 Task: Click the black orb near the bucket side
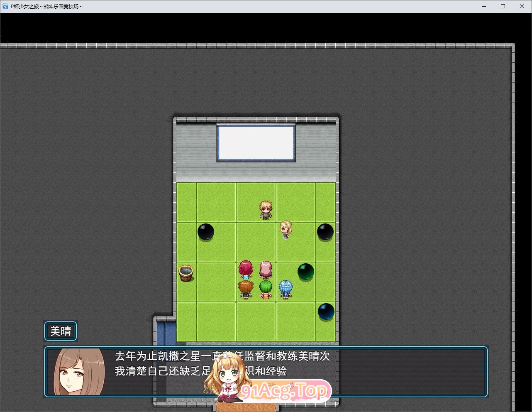point(205,232)
